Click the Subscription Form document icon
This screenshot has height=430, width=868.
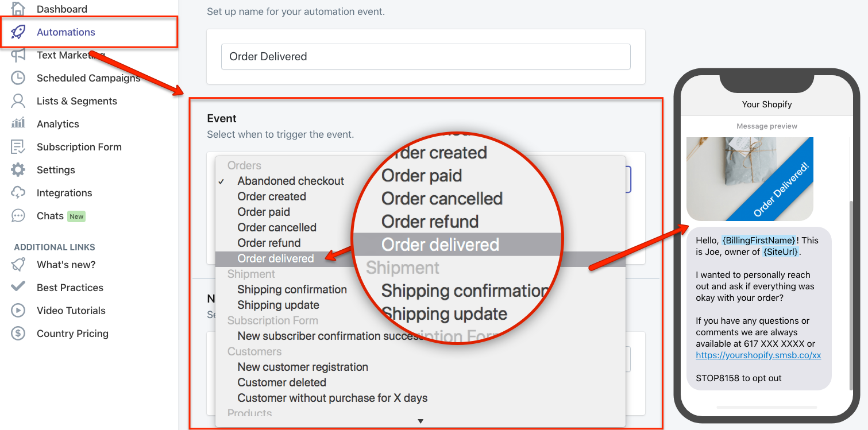[19, 146]
